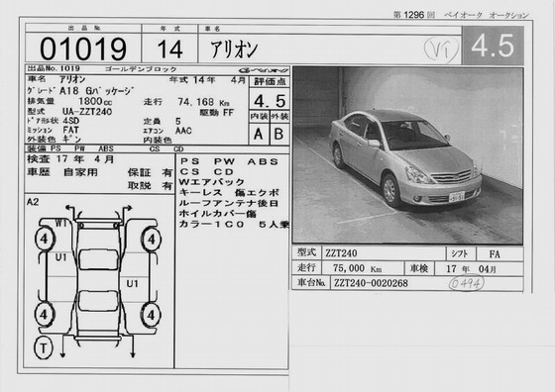Click the model code UA-ZZT240

click(87, 112)
